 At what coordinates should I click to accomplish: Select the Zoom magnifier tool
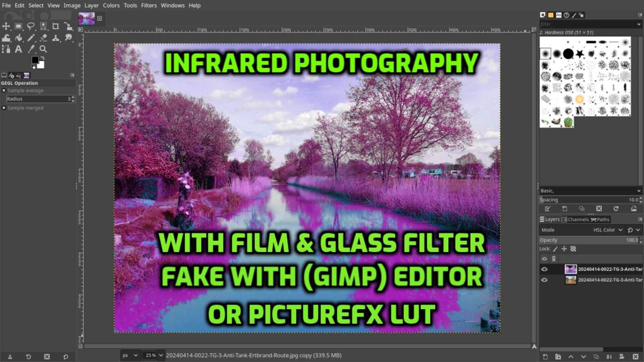(x=43, y=49)
